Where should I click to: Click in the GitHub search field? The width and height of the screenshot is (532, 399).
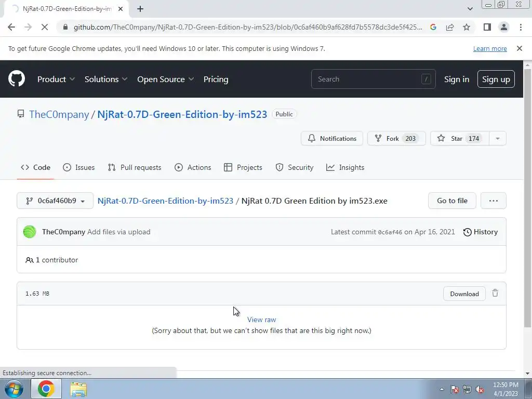click(x=373, y=79)
